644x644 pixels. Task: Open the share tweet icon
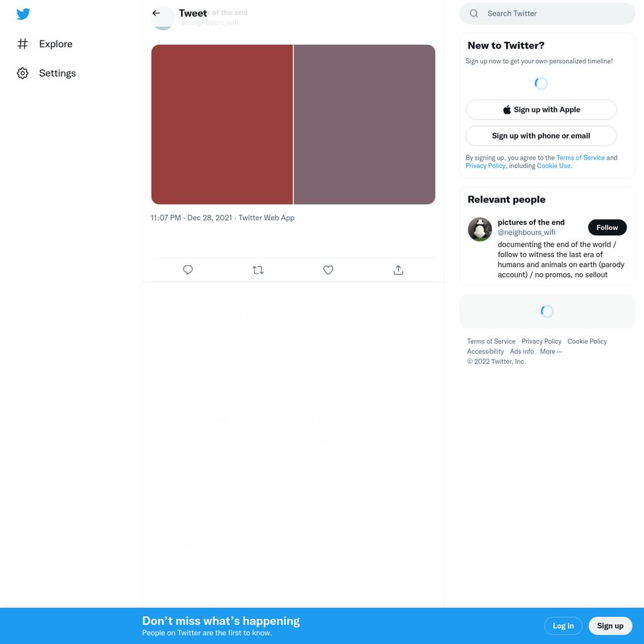(399, 270)
